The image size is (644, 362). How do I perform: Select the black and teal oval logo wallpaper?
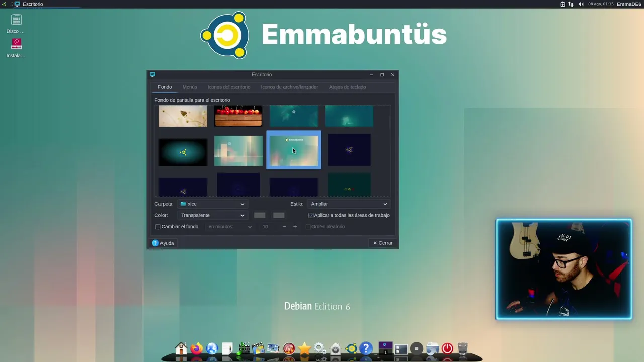183,152
